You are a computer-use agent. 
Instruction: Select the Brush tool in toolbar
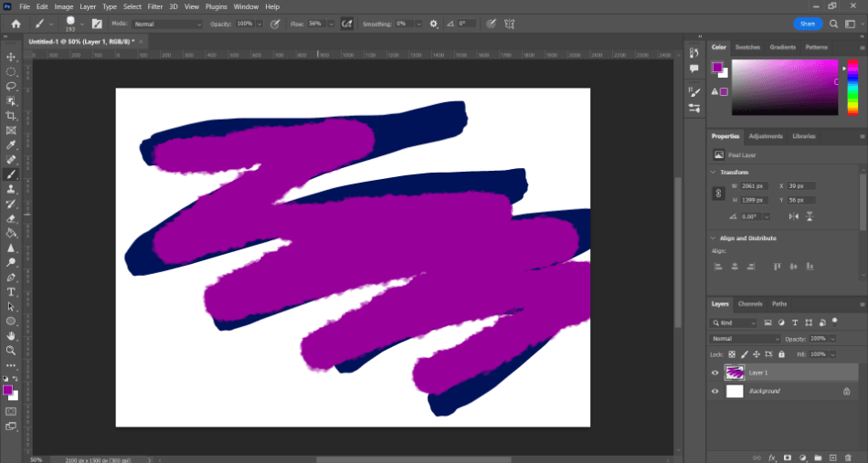11,174
